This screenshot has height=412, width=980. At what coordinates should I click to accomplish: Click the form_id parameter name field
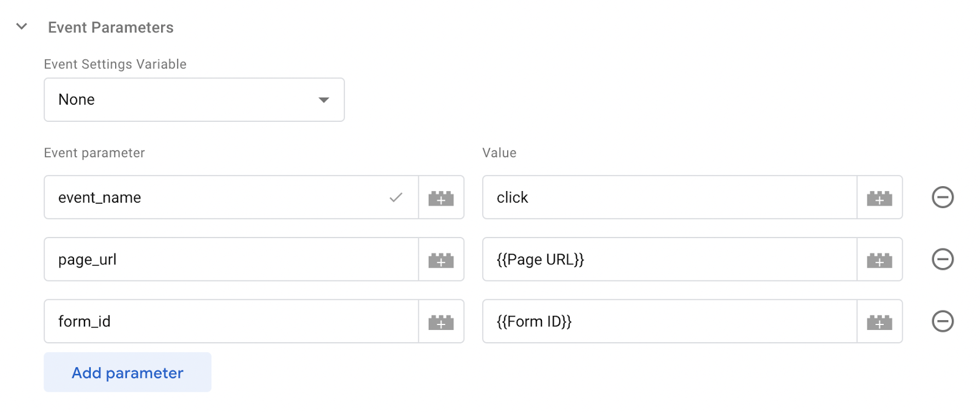click(x=231, y=321)
